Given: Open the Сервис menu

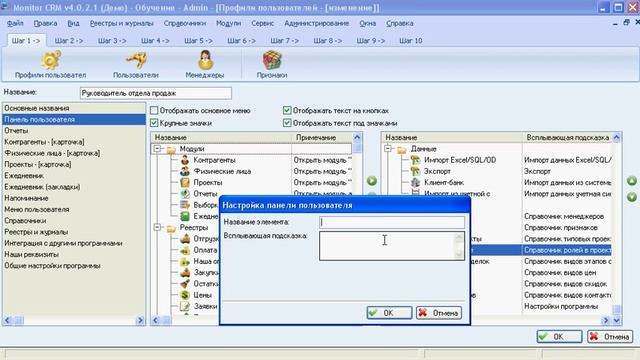Looking at the screenshot, I should pyautogui.click(x=262, y=23).
